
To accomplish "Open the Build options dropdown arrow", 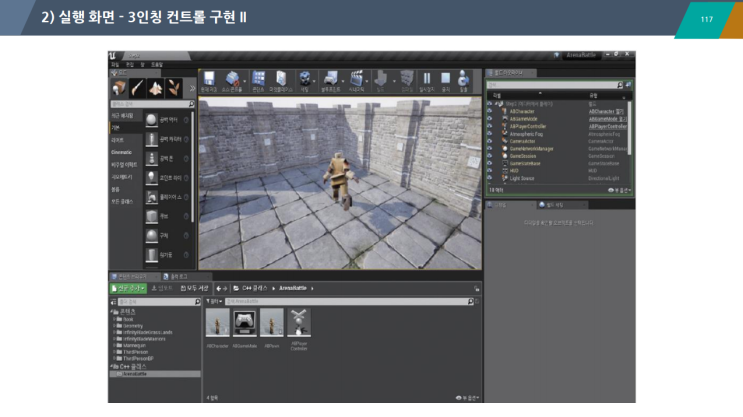I will [394, 81].
